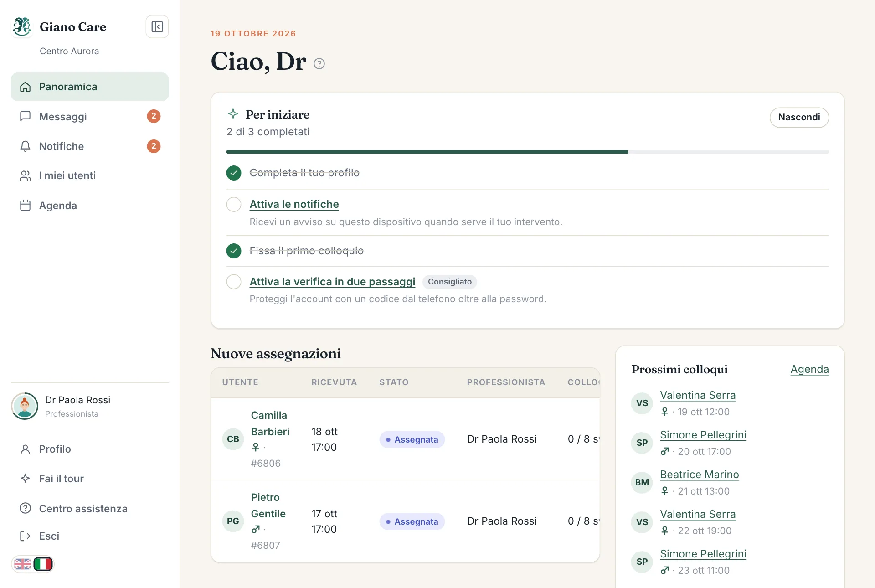Click the Notifiche badge showing 2
The width and height of the screenshot is (875, 588).
(154, 146)
